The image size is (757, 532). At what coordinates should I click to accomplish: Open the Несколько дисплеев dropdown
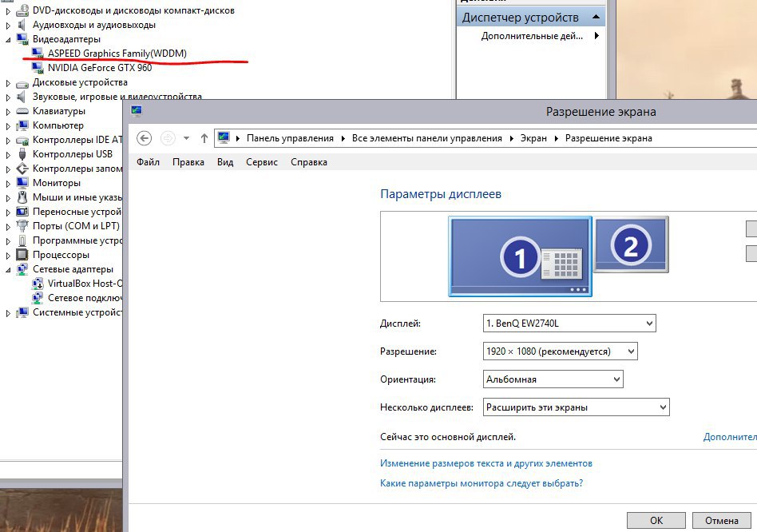click(x=576, y=407)
